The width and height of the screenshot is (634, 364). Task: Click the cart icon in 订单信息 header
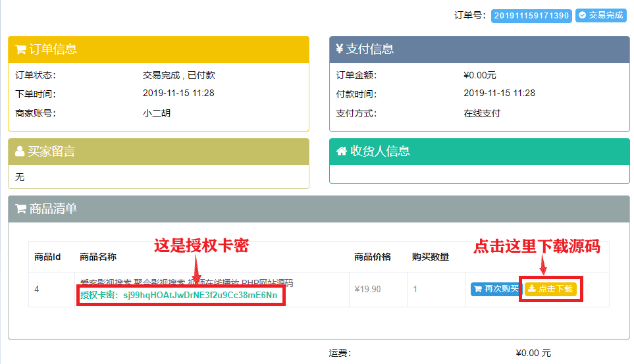pyautogui.click(x=20, y=49)
